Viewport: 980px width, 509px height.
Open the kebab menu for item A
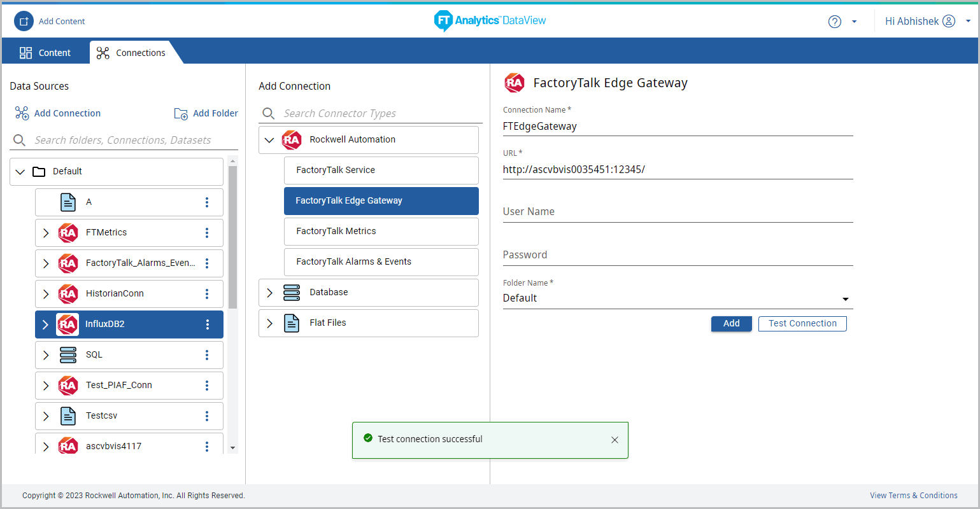click(x=207, y=202)
